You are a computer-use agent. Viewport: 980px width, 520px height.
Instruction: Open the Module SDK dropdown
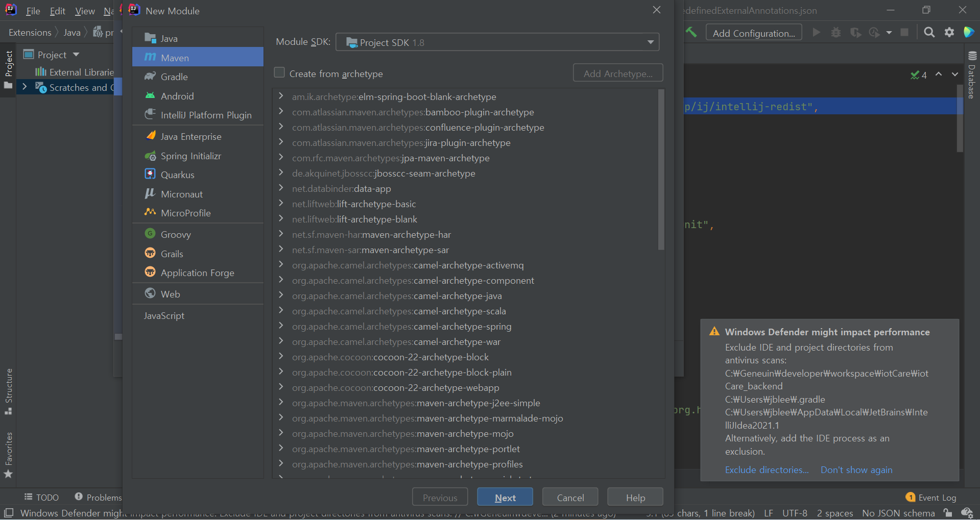(x=497, y=42)
